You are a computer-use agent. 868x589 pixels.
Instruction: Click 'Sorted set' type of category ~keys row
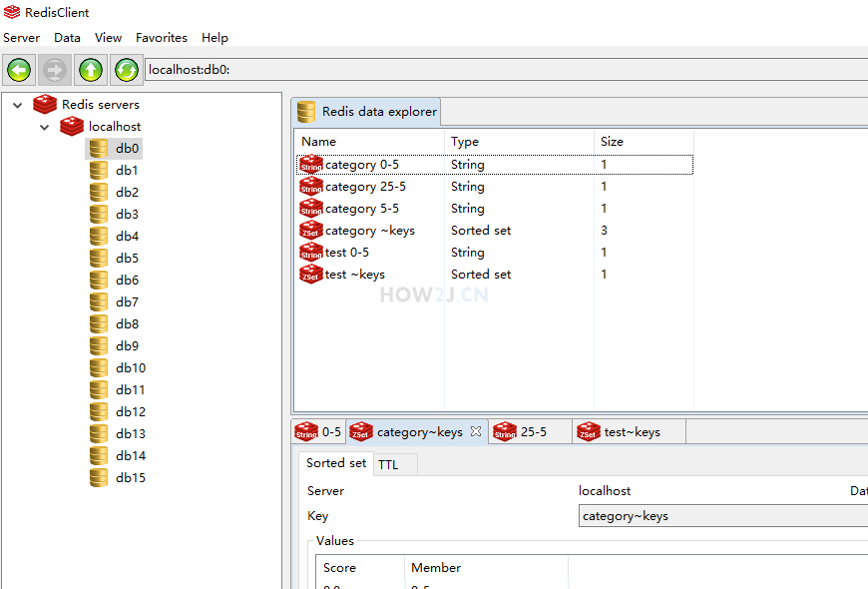point(481,231)
